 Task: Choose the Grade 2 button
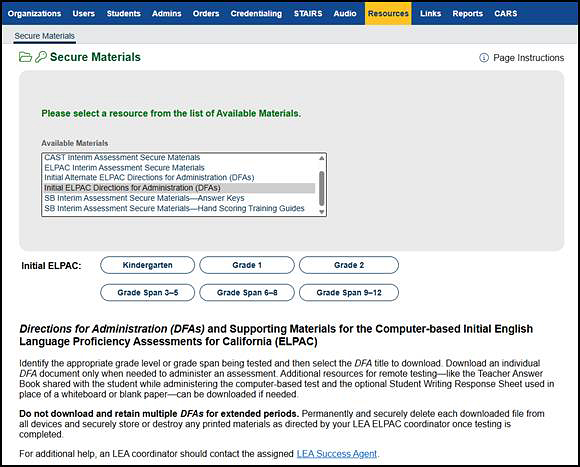point(349,265)
